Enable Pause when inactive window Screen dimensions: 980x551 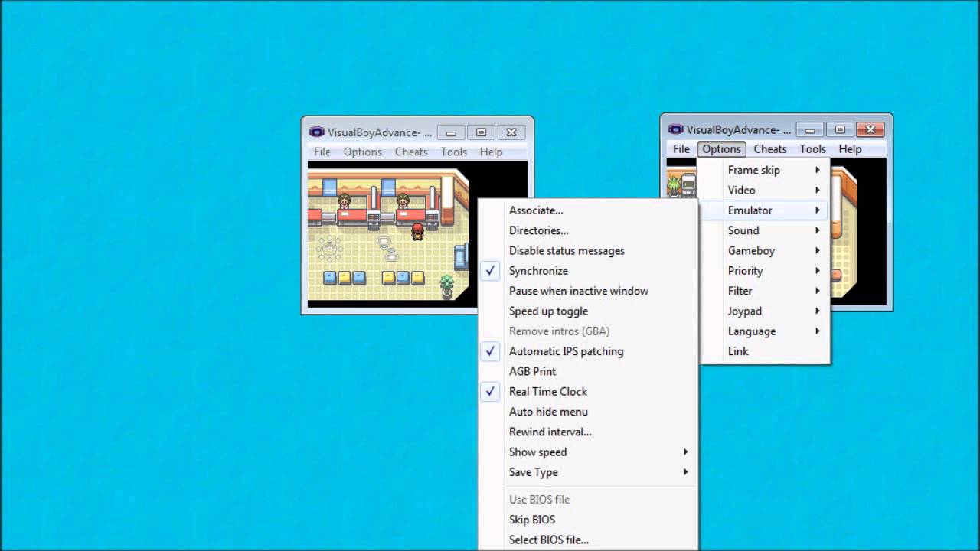587,291
